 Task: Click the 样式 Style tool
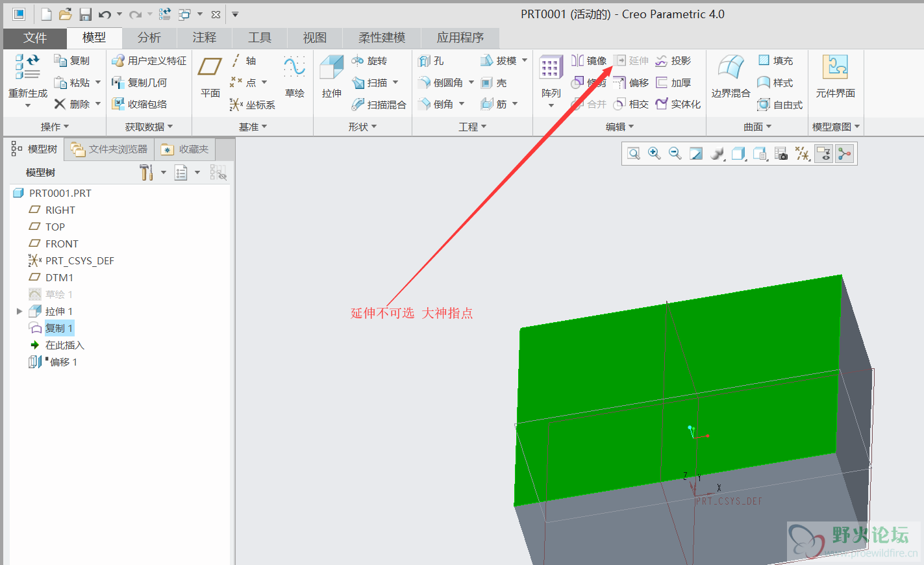click(776, 83)
